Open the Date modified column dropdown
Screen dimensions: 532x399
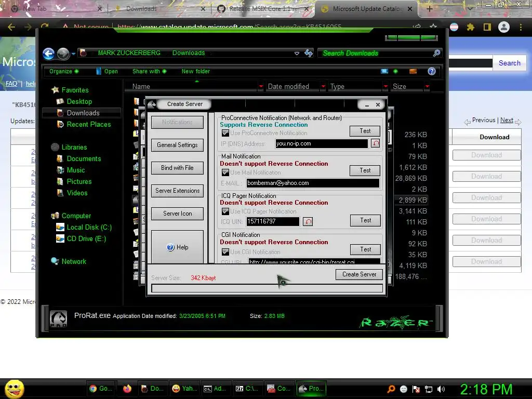[x=323, y=87]
